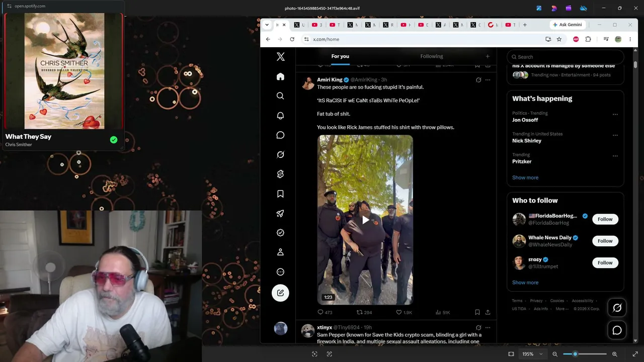Open Notifications bell in X sidebar
Screen dimensions: 644x362
point(280,116)
